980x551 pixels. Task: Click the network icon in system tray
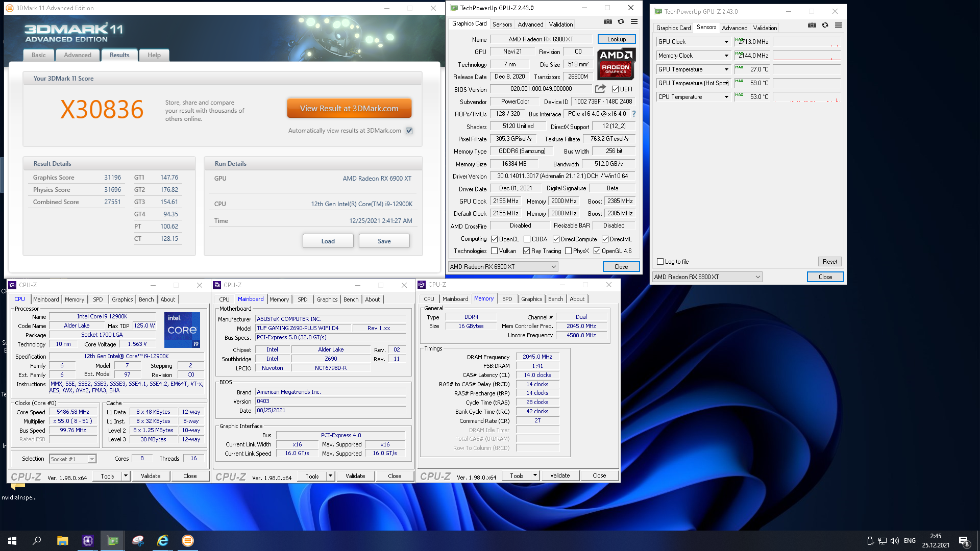click(882, 541)
